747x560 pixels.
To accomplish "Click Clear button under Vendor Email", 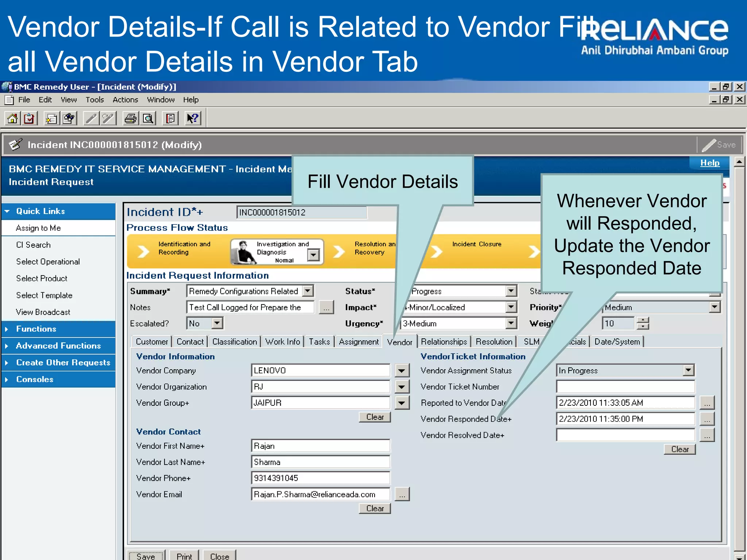I will tap(375, 508).
